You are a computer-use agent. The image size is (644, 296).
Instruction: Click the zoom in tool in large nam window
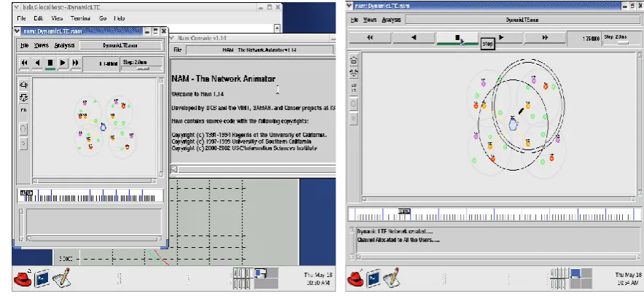[354, 60]
